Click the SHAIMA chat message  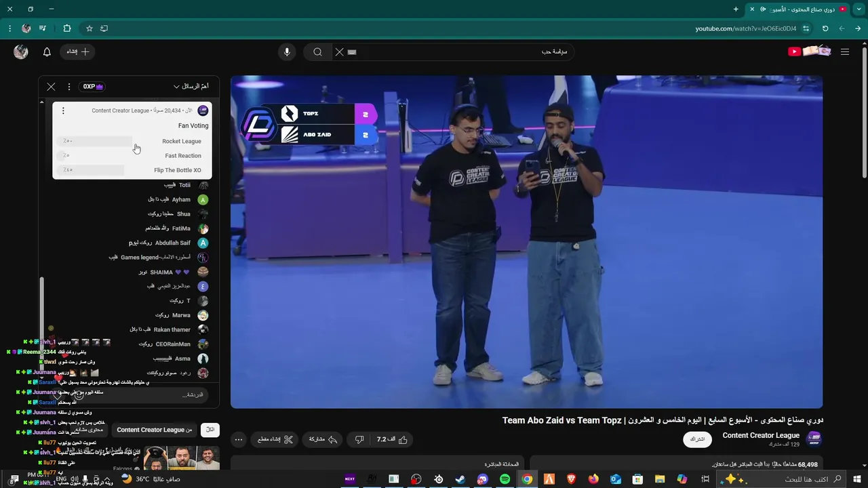[173, 272]
